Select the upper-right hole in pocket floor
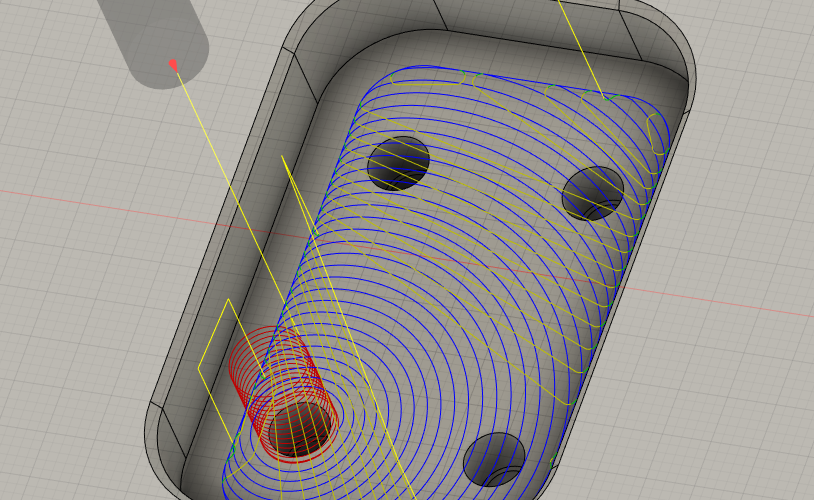814x500 pixels. coord(593,194)
